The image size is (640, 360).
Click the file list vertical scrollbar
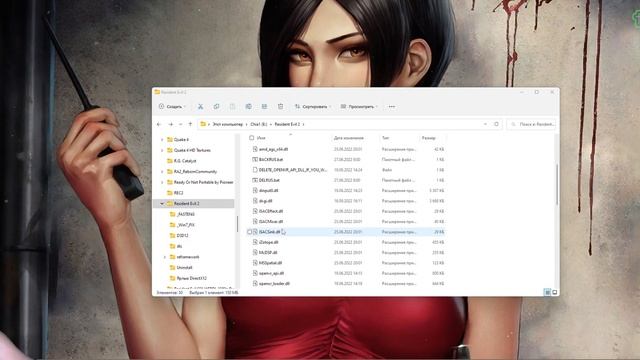coord(557,184)
